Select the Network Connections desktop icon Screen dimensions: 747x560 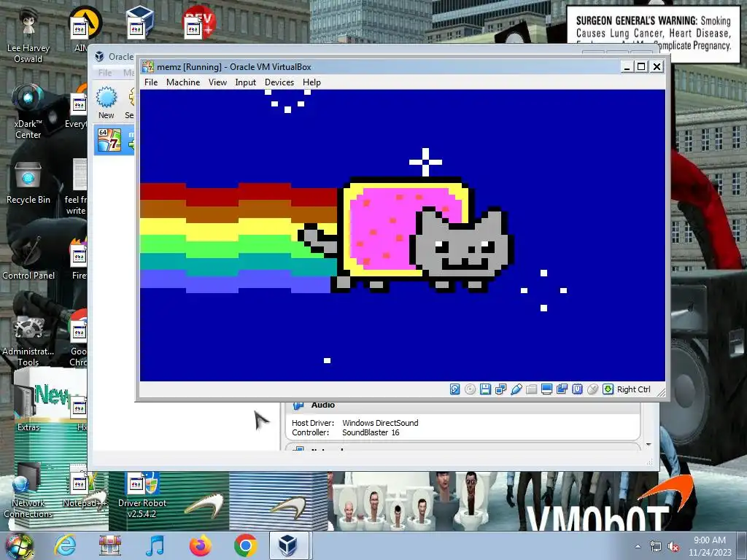coord(28,491)
